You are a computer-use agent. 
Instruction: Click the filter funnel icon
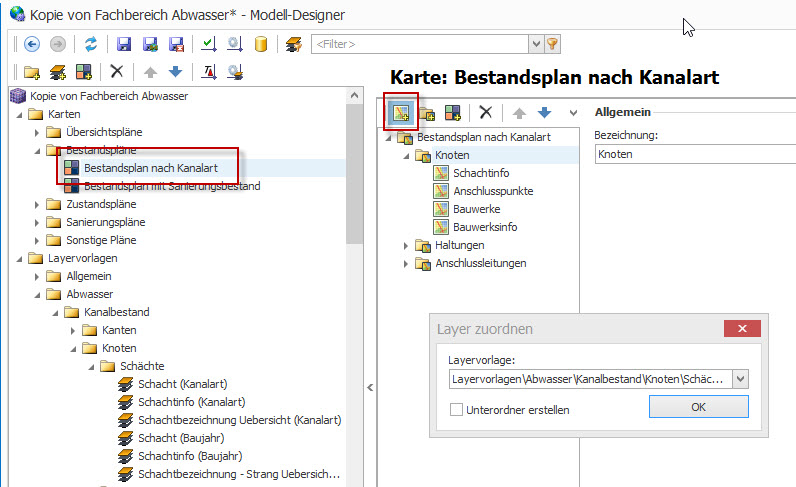[552, 44]
